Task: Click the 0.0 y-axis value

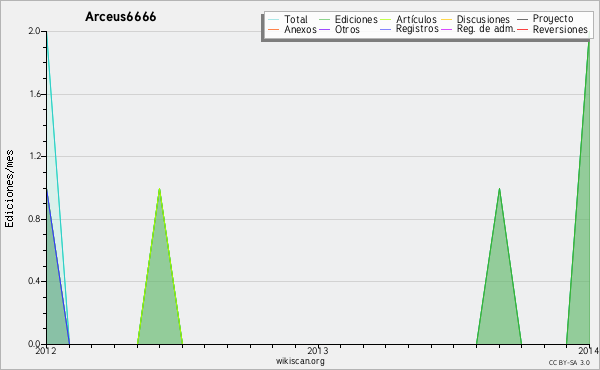Action: point(34,344)
